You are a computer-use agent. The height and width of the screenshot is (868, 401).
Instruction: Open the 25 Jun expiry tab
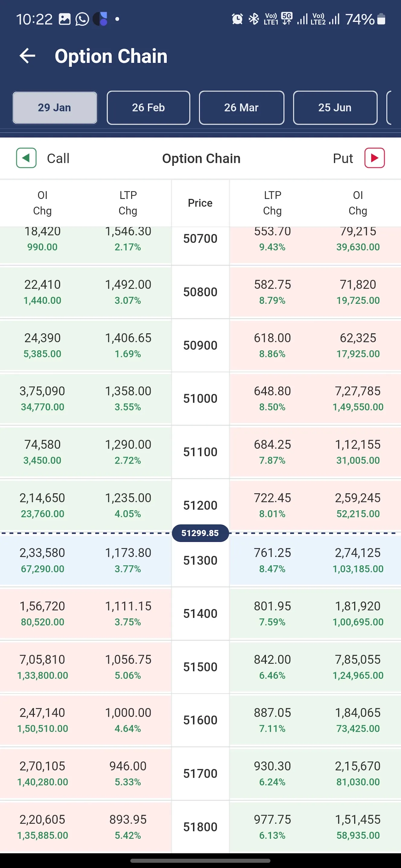[x=335, y=108]
